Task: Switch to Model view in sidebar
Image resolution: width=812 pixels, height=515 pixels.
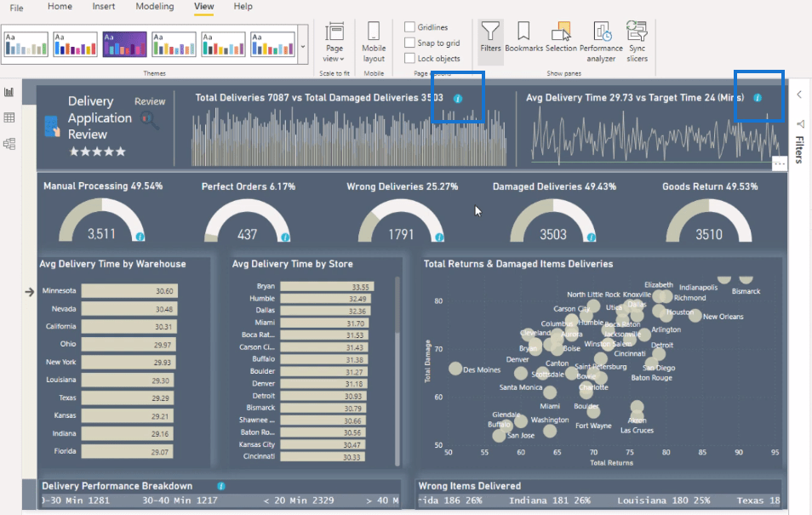Action: coord(9,144)
